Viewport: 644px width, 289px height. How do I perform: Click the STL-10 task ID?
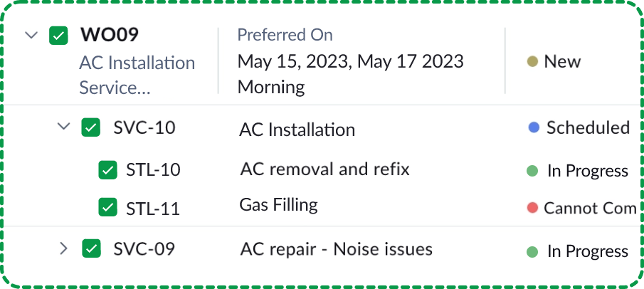[x=153, y=170]
